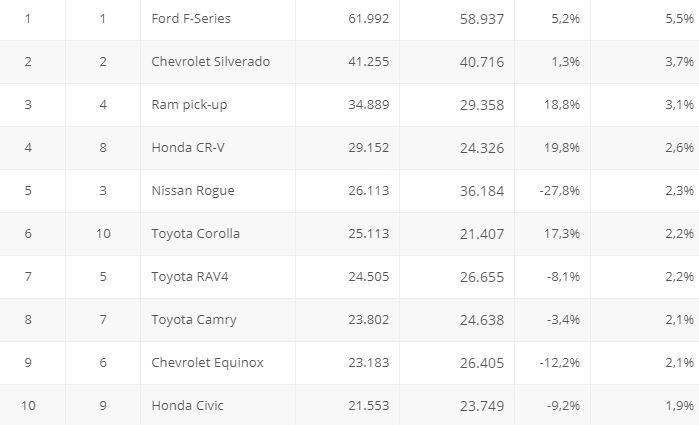This screenshot has height=425, width=699.
Task: Click the 23.749 sales figure
Action: click(483, 406)
